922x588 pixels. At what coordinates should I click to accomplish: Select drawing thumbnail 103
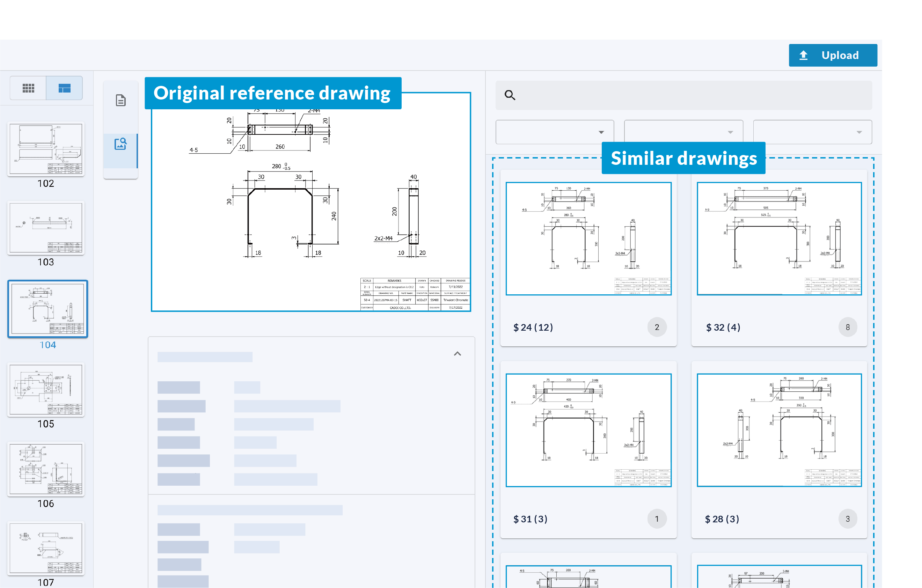tap(46, 228)
